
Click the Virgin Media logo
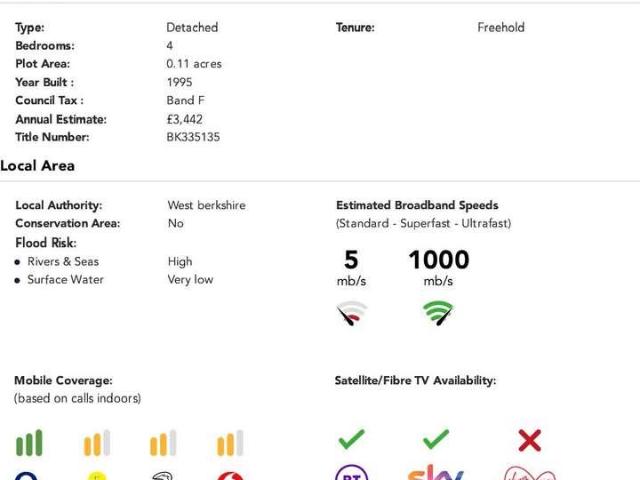(x=529, y=473)
